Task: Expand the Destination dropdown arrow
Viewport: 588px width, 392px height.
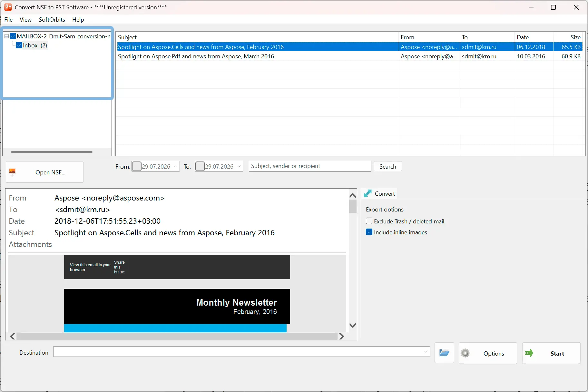Action: pos(426,352)
